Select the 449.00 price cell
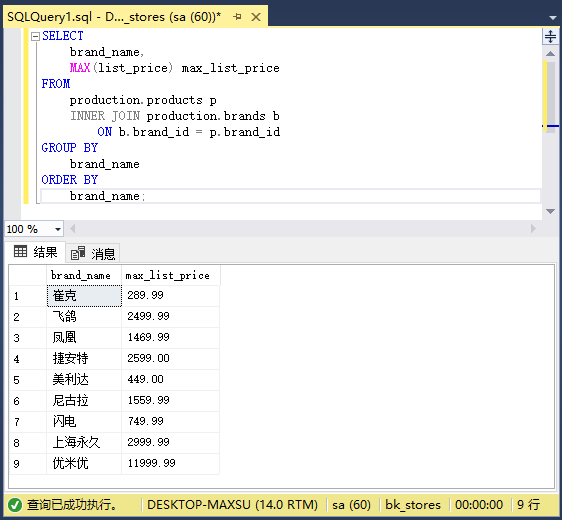The height and width of the screenshot is (520, 562). [x=171, y=380]
